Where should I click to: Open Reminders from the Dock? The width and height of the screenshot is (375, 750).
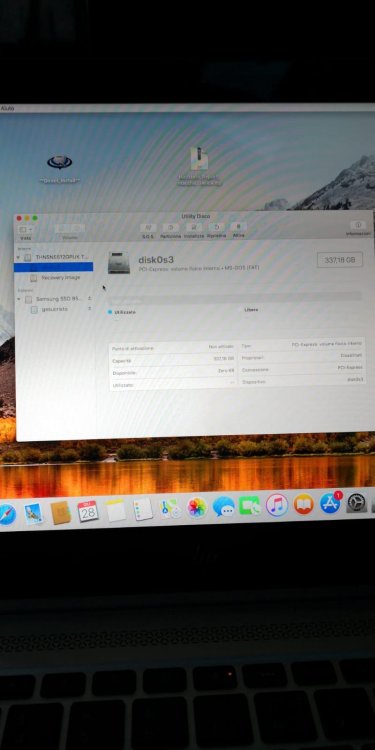click(143, 509)
